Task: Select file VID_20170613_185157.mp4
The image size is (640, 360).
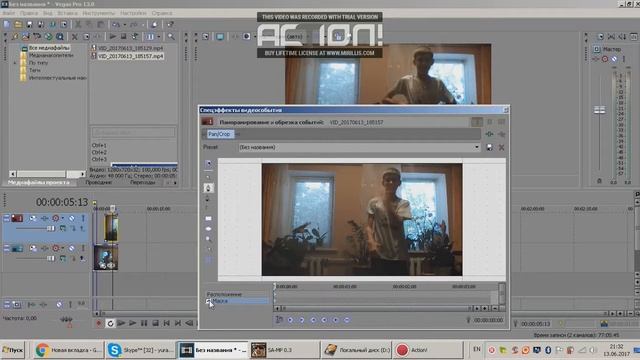Action: (130, 56)
